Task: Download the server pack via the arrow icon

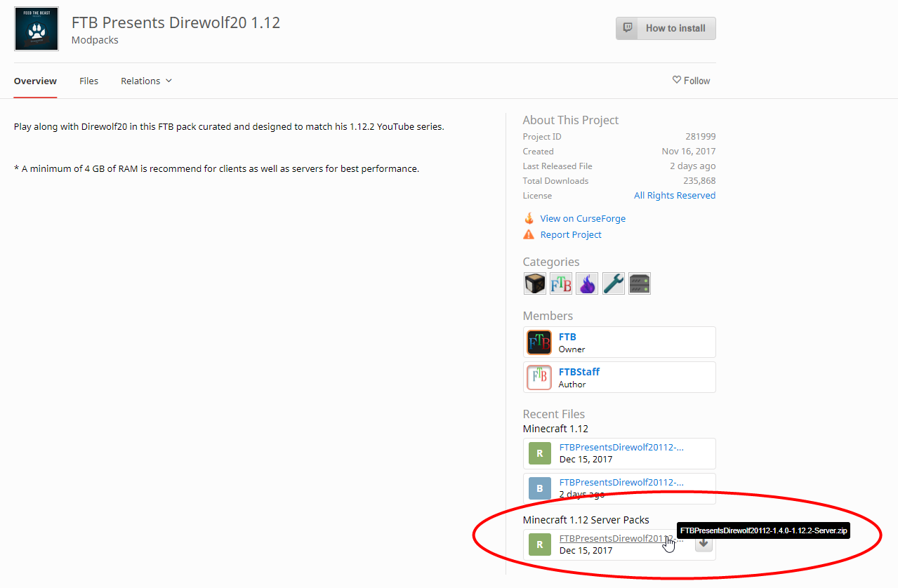Action: coord(703,543)
